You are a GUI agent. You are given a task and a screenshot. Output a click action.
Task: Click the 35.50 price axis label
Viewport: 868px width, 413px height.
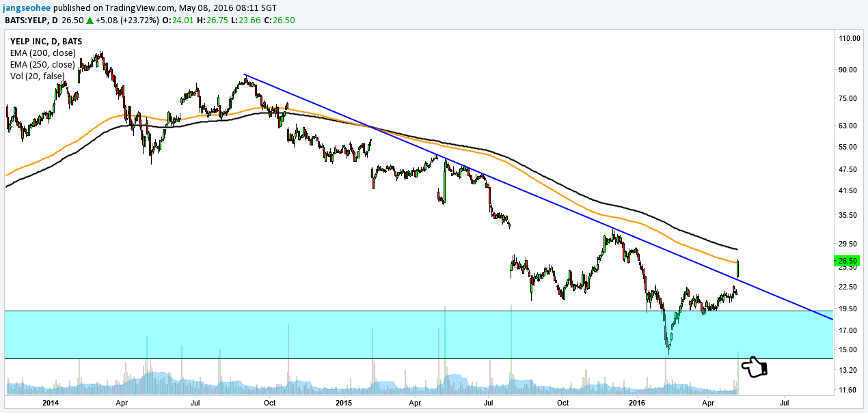848,215
